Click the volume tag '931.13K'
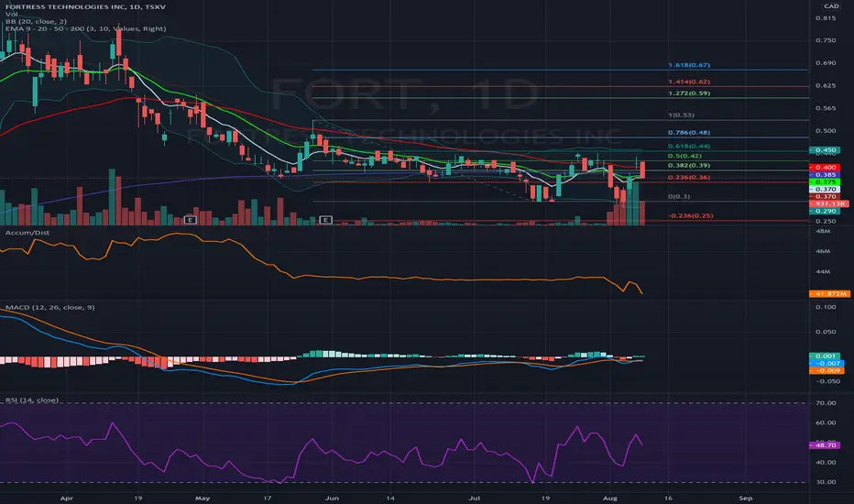854x504 pixels. [x=828, y=203]
